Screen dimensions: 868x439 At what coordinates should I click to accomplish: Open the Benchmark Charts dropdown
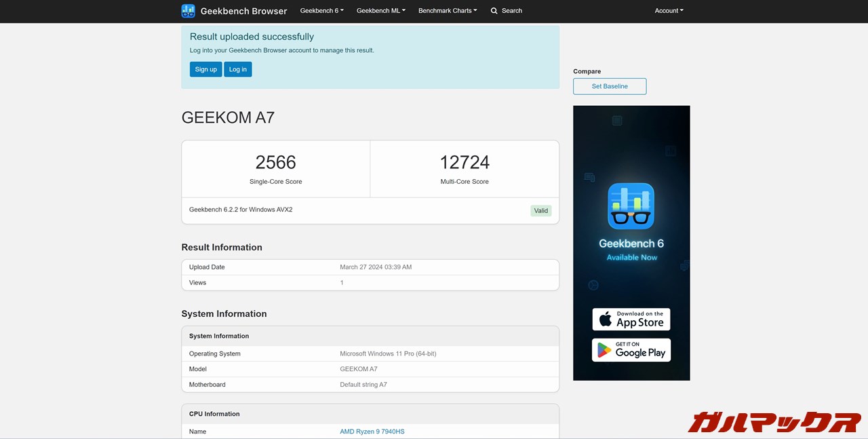[447, 10]
